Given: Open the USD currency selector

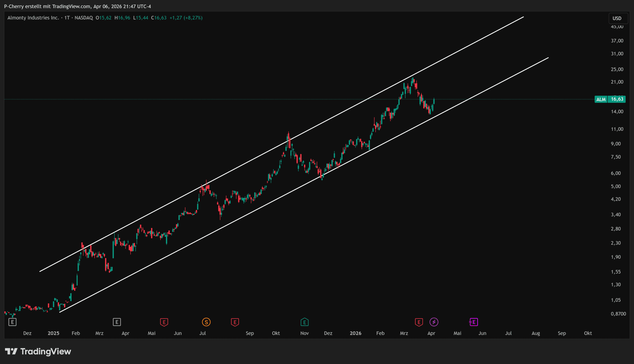Looking at the screenshot, I should (x=617, y=18).
